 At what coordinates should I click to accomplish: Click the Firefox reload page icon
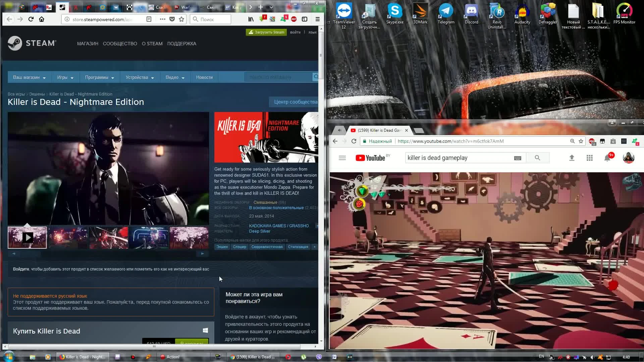[x=31, y=19]
